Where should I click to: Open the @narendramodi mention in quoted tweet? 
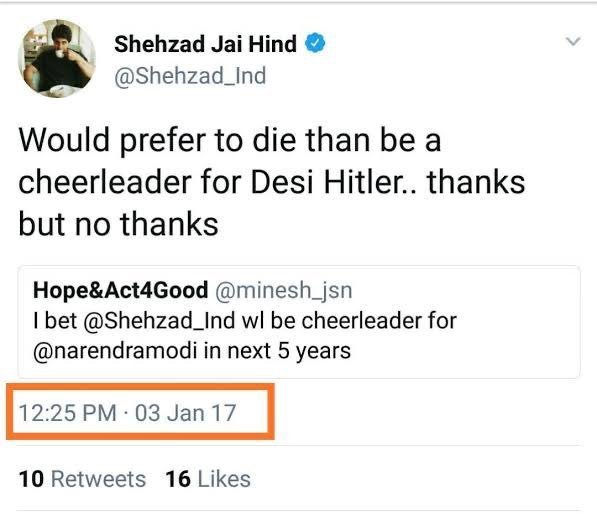tap(115, 351)
